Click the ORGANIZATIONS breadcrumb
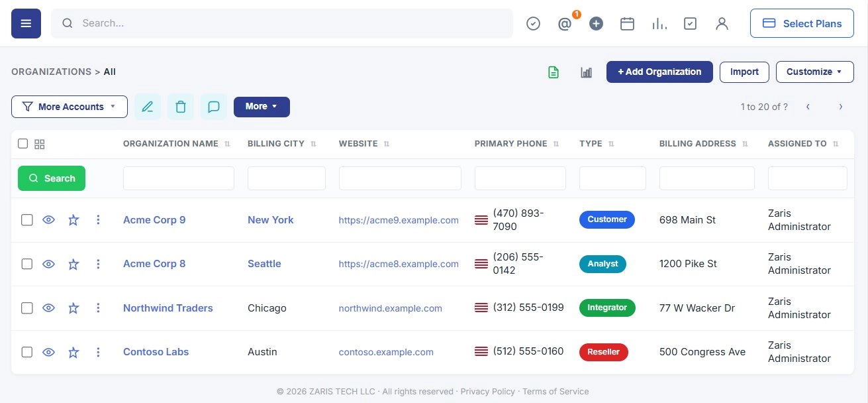The width and height of the screenshot is (868, 403). 51,72
